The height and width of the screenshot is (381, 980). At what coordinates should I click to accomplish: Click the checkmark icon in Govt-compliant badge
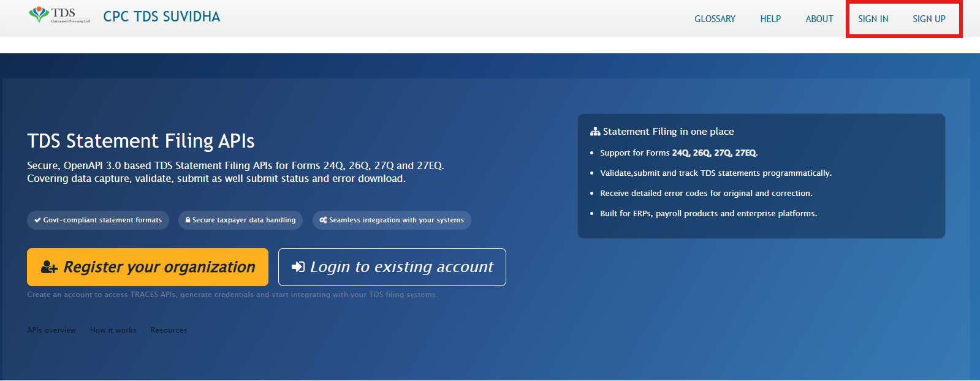point(38,220)
